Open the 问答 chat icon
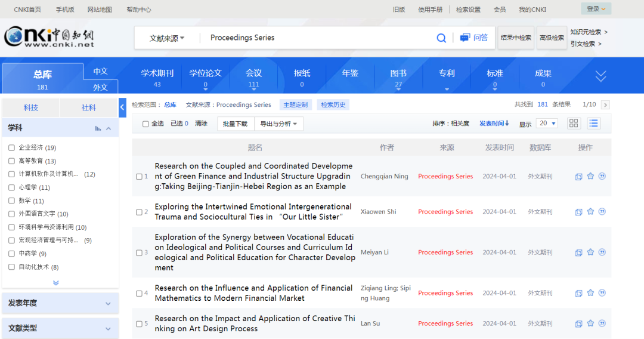This screenshot has width=644, height=339. (x=465, y=38)
